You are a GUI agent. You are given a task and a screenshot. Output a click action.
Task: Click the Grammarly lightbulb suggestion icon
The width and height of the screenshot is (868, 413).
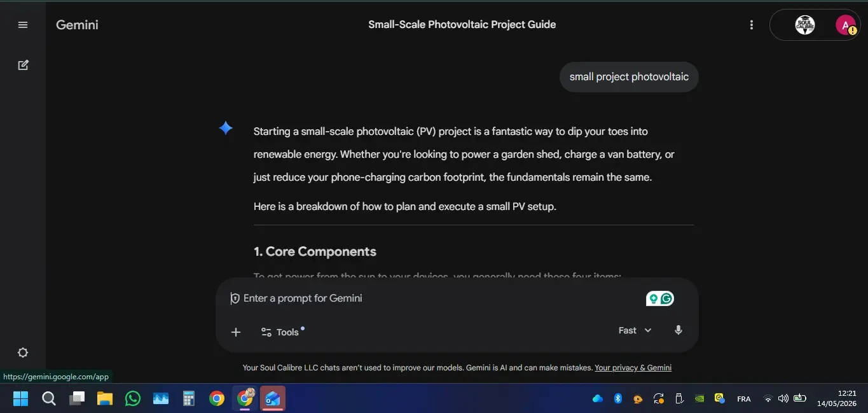pos(653,298)
